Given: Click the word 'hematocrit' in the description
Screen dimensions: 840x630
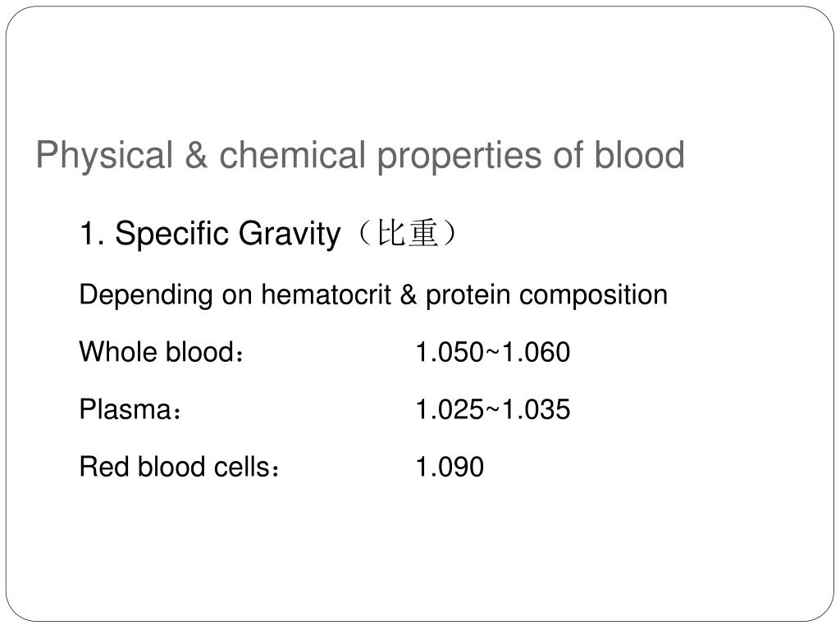Looking at the screenshot, I should click(x=326, y=295).
